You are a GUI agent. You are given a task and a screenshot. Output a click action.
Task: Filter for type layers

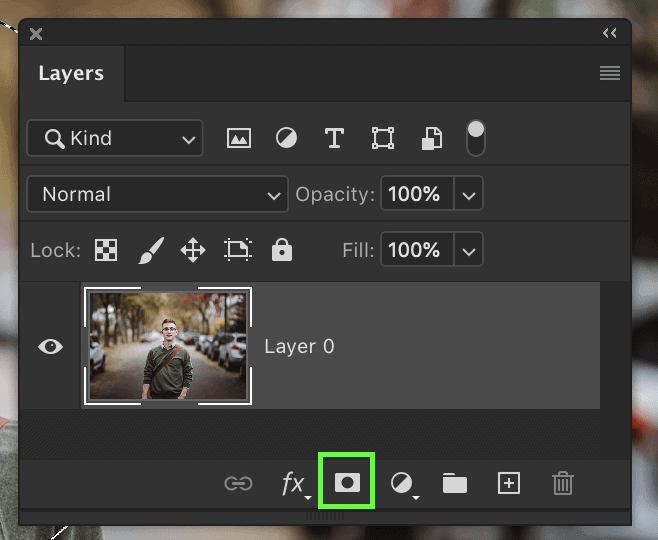pos(334,139)
